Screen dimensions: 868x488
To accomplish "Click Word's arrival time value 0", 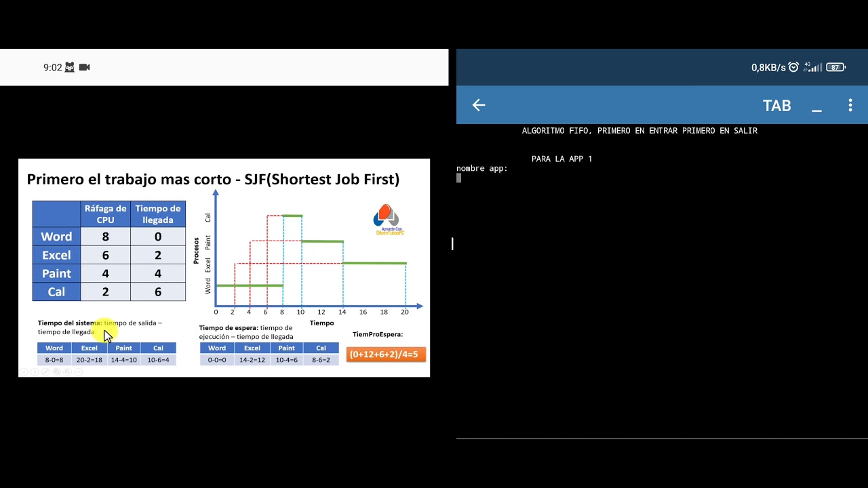I will [x=158, y=237].
